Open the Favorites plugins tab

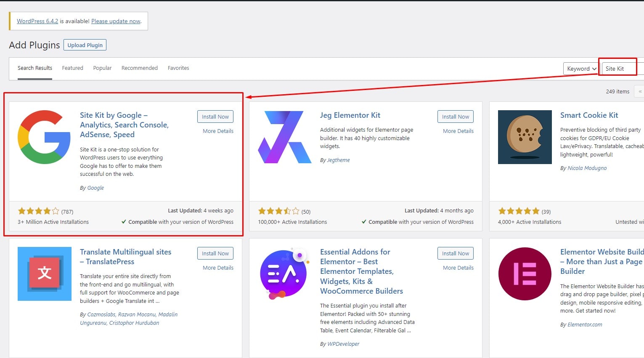point(178,68)
